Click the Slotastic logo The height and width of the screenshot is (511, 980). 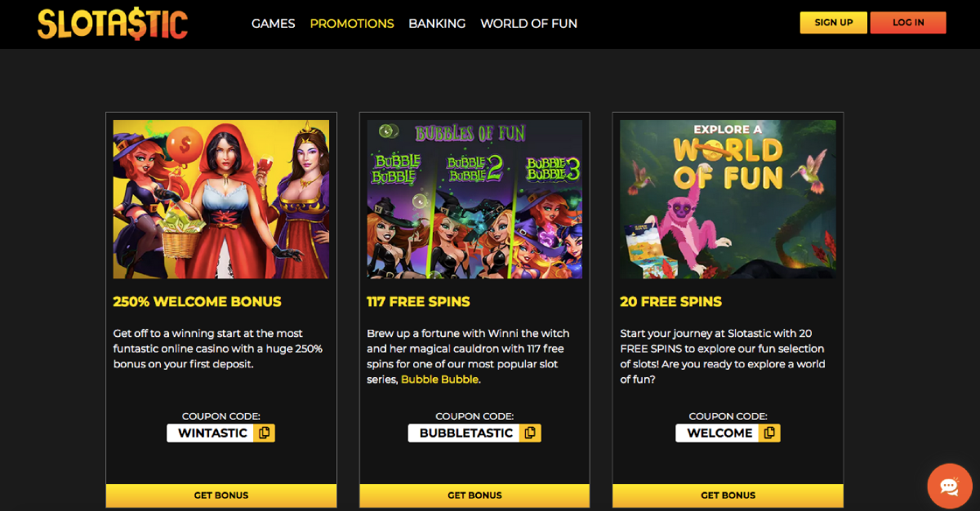113,24
